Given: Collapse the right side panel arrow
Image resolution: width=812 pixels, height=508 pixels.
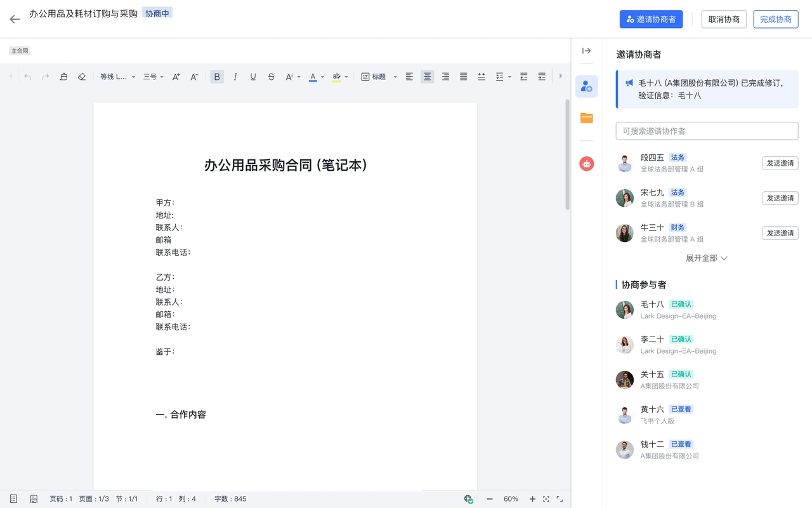Looking at the screenshot, I should [586, 51].
